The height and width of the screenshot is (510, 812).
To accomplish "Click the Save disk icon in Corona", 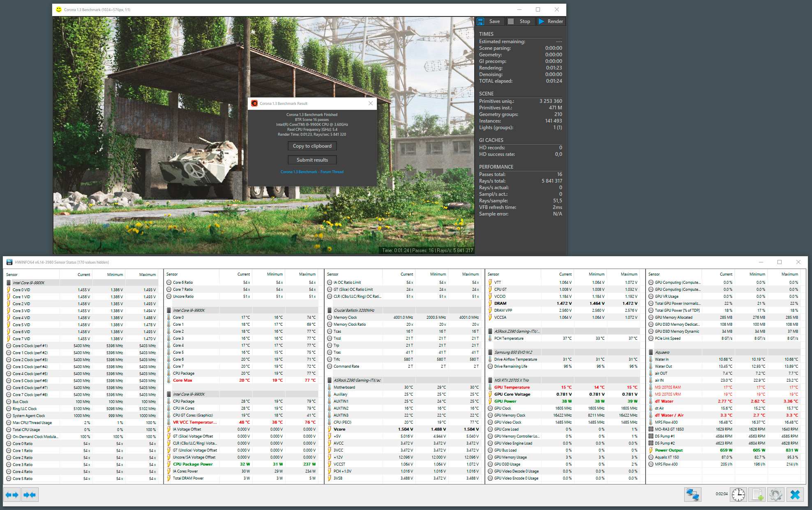I will click(480, 21).
